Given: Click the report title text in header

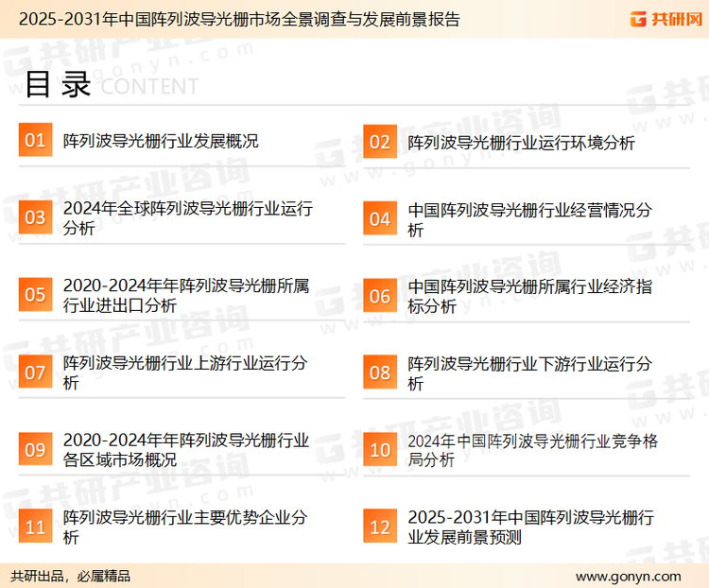Looking at the screenshot, I should (239, 20).
